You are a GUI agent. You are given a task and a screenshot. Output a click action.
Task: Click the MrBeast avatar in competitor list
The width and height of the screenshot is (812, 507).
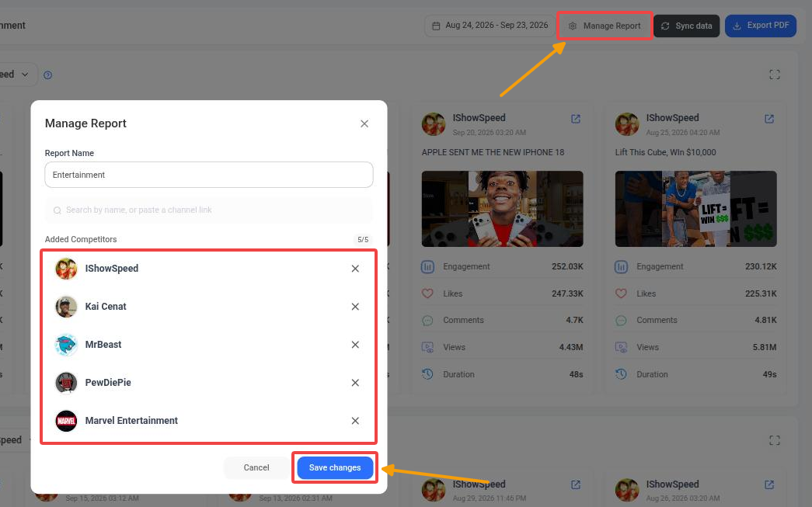point(66,345)
